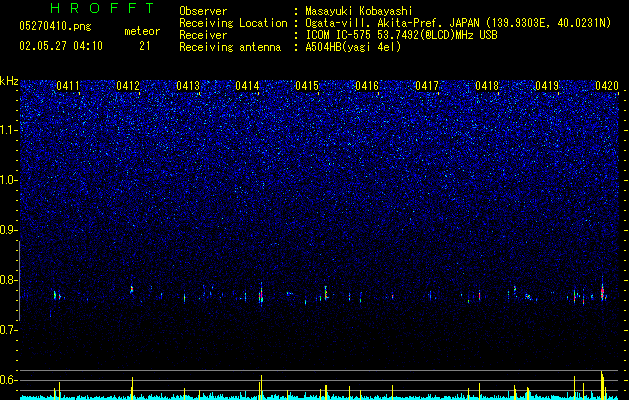
Task: Click the 0418 time marker
Action: coord(487,86)
